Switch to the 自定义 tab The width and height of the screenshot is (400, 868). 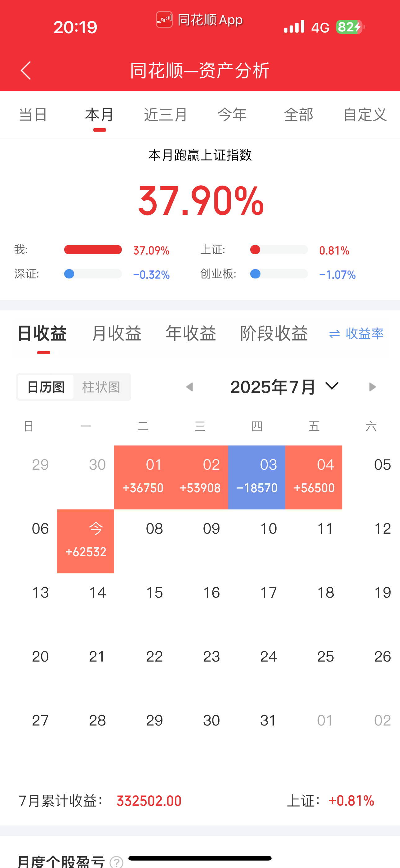(x=365, y=115)
